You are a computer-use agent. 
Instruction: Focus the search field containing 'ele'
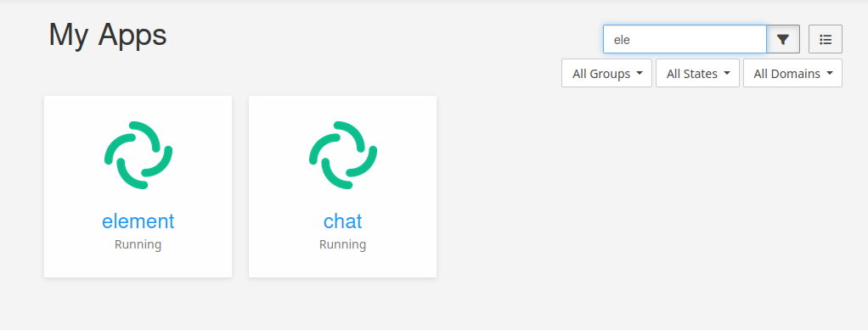point(685,39)
